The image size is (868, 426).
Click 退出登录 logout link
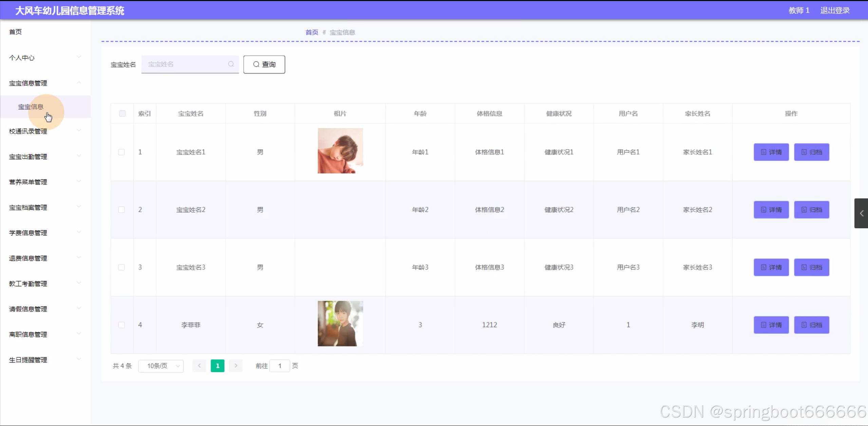(x=835, y=10)
